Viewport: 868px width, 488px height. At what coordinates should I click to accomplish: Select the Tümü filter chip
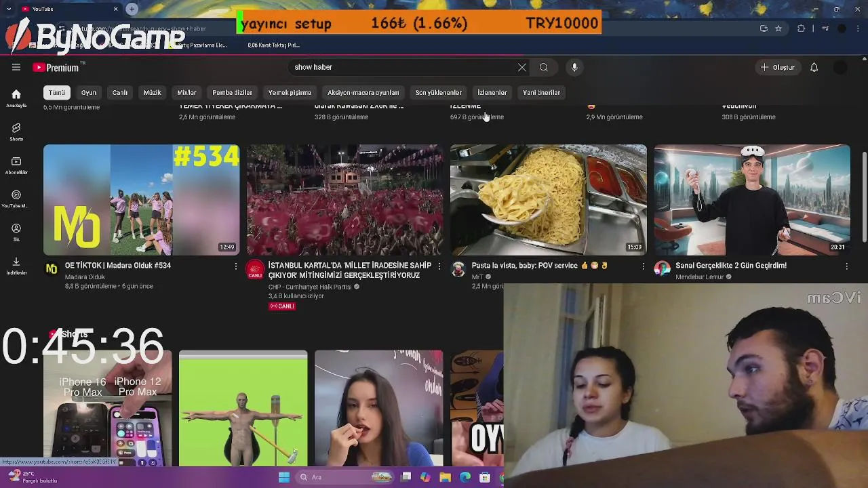pyautogui.click(x=57, y=92)
